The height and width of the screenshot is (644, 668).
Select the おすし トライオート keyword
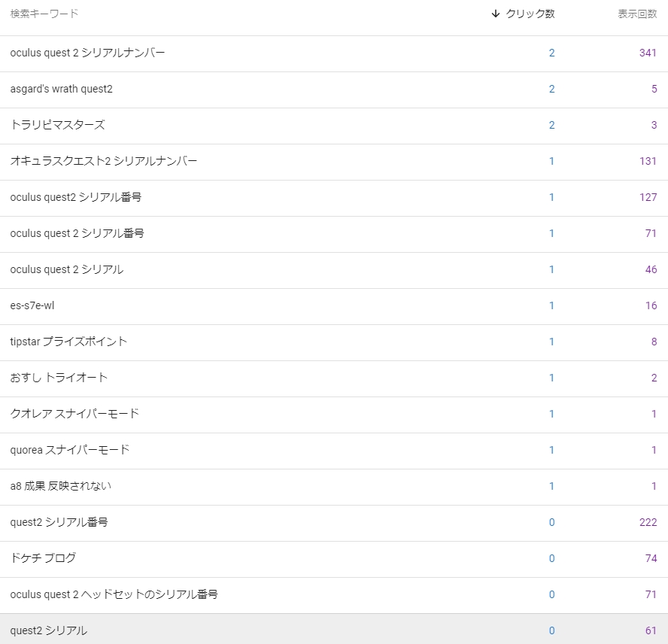pos(59,378)
